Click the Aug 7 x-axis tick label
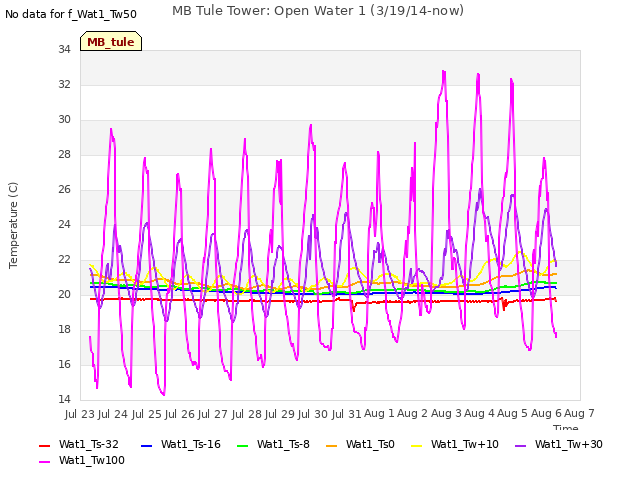The image size is (640, 480). point(579,413)
